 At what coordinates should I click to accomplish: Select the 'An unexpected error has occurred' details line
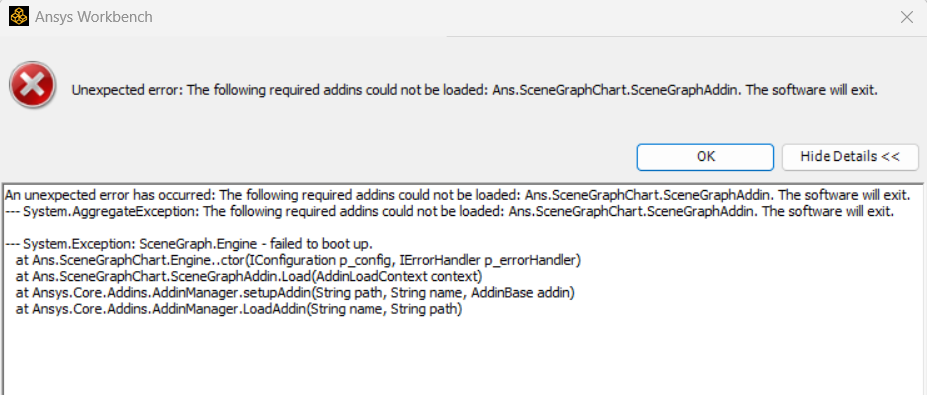coord(456,196)
